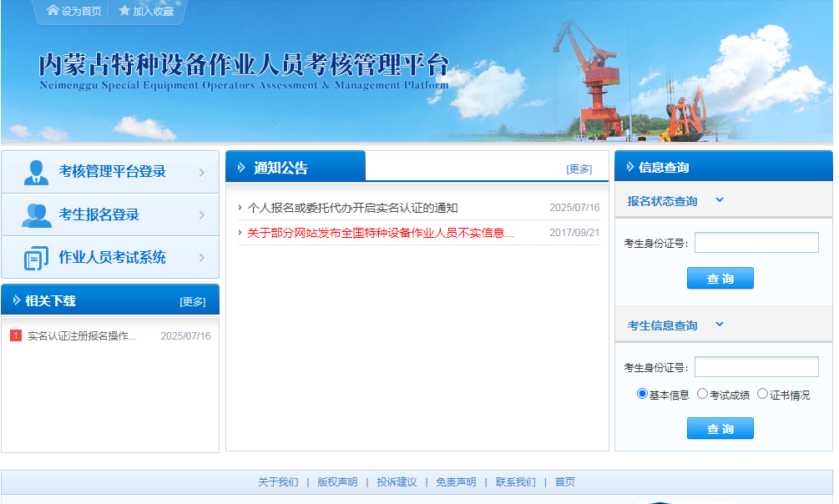
Task: Click 更多 link in 相关下载 panel
Action: tap(193, 301)
